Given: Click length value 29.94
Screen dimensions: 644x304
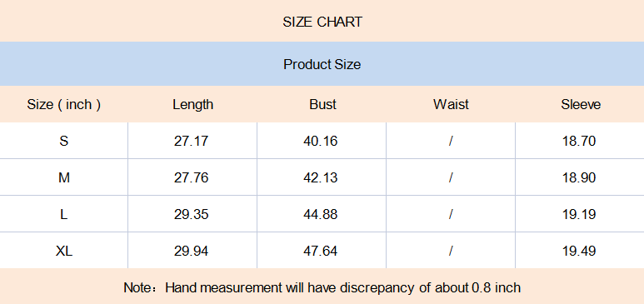Looking at the screenshot, I should point(191,251).
